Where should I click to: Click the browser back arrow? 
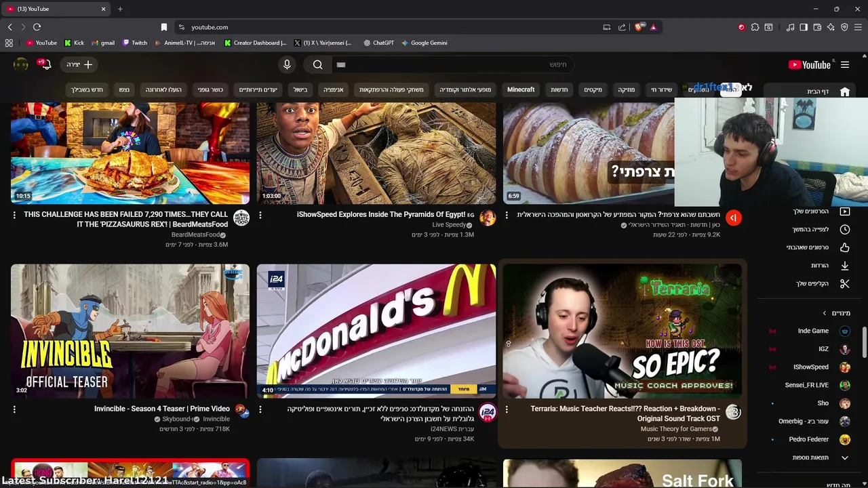click(9, 27)
